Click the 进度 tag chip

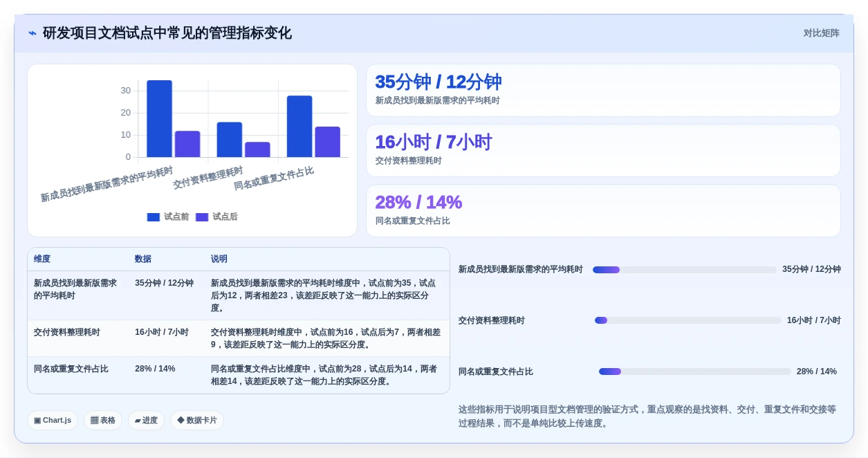pos(146,421)
